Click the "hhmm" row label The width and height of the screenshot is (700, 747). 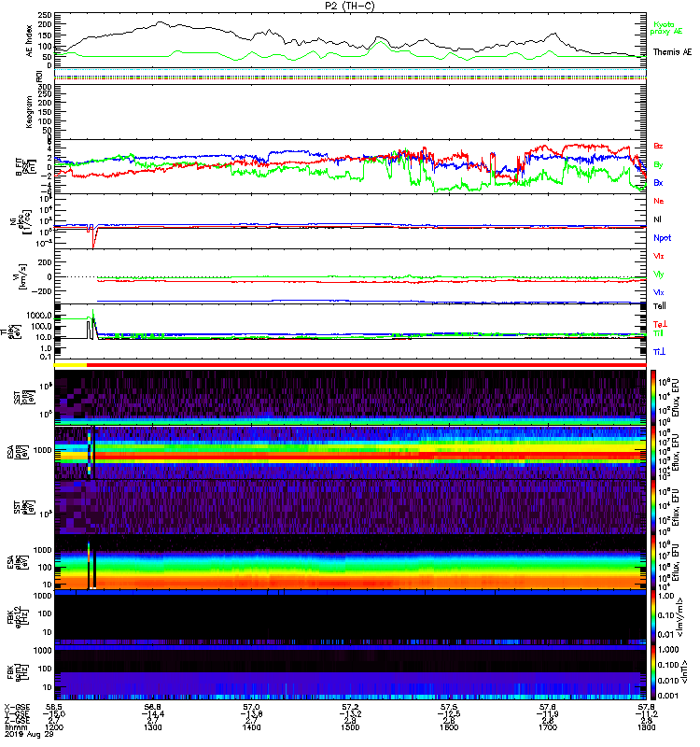(x=16, y=727)
